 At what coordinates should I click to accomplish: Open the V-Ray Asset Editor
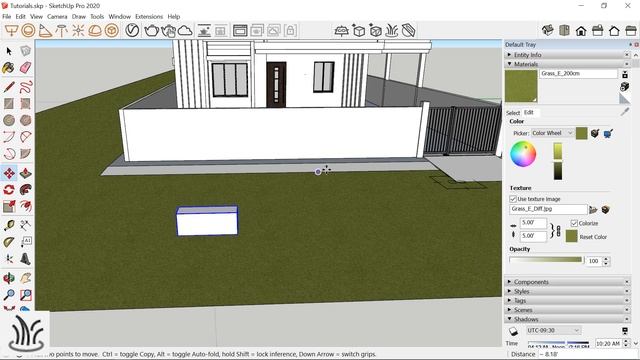132,30
